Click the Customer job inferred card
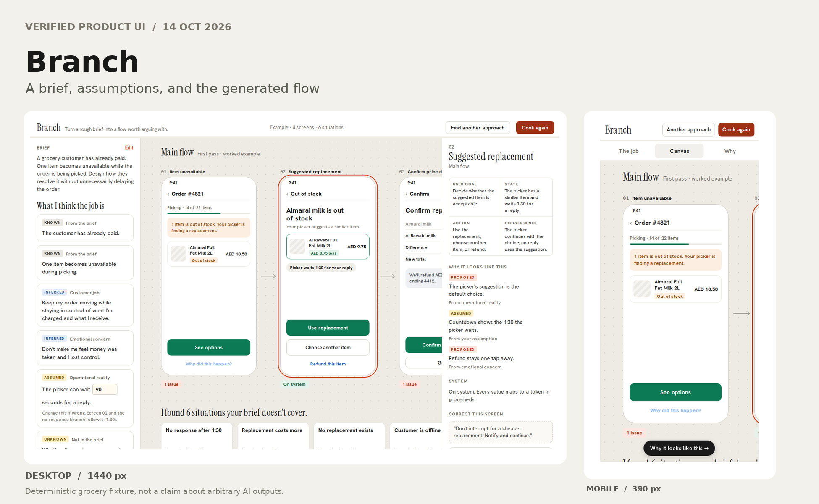This screenshot has height=504, width=819. click(85, 305)
